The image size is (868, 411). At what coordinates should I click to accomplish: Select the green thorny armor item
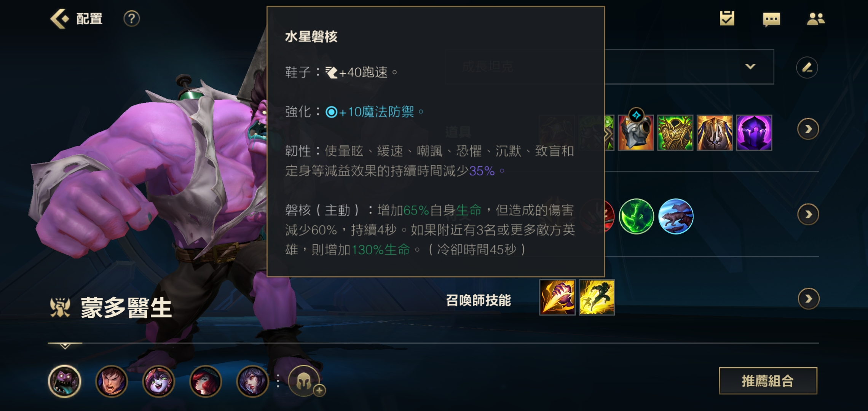click(675, 133)
